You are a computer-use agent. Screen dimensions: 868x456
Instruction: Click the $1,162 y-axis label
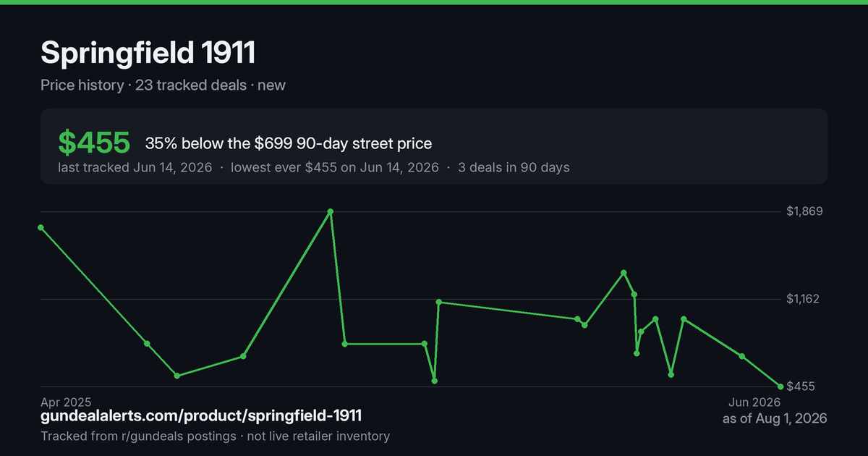[805, 299]
